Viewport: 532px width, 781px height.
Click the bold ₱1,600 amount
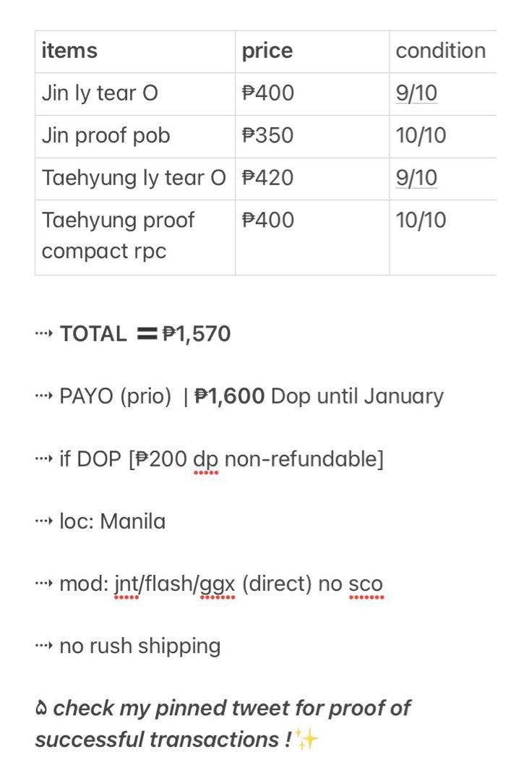tap(229, 396)
